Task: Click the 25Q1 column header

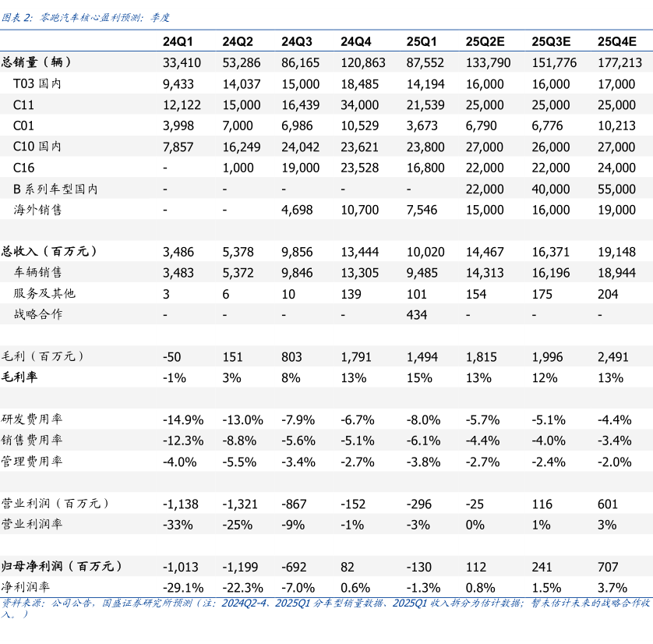Action: 422,42
